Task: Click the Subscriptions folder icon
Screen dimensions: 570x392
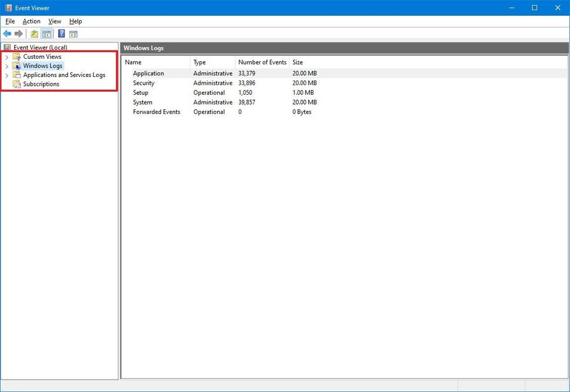Action: [16, 84]
